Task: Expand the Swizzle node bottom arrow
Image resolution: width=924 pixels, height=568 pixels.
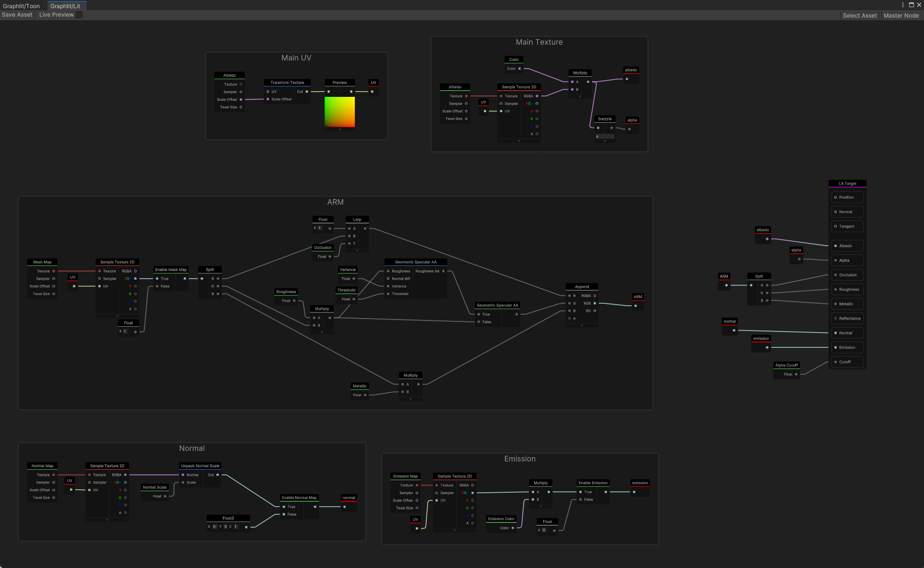Action: pos(605,141)
